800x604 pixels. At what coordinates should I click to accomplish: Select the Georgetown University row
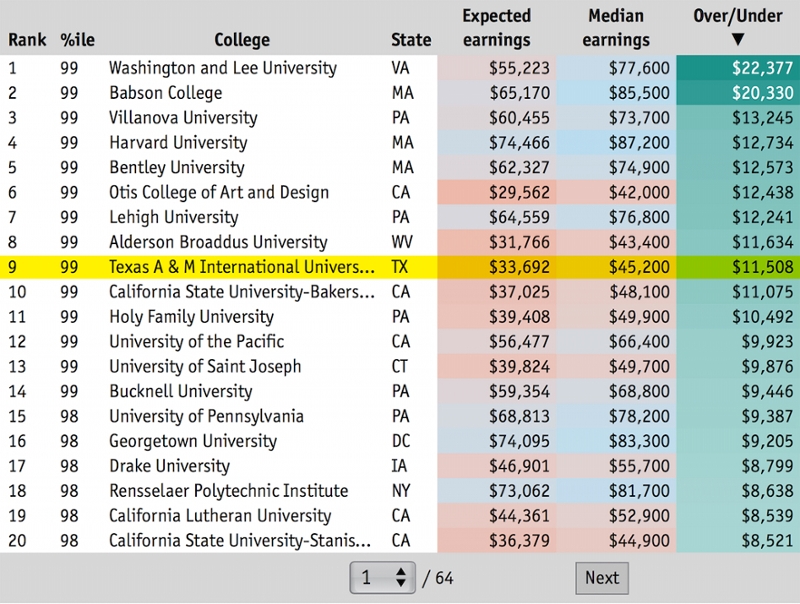[193, 441]
